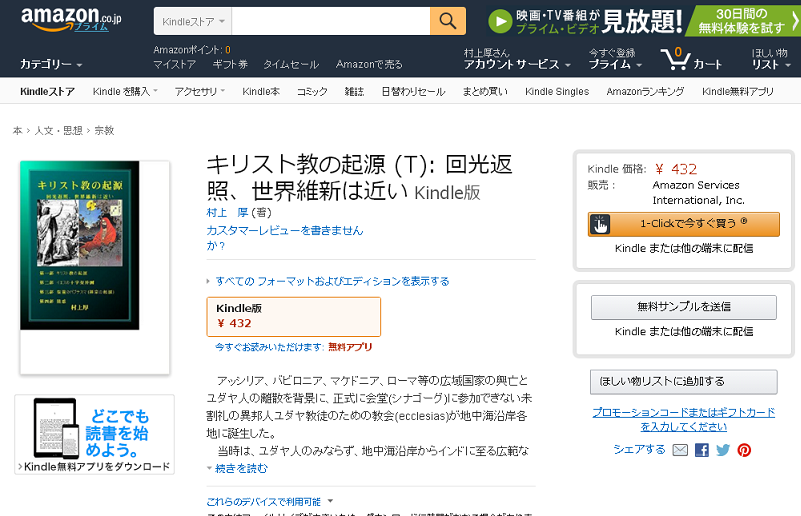The height and width of the screenshot is (516, 801).
Task: Expand the カテゴリー menu
Action: click(x=51, y=64)
